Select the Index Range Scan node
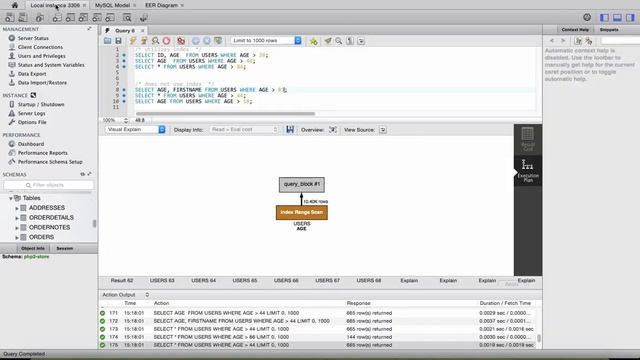 [x=302, y=212]
